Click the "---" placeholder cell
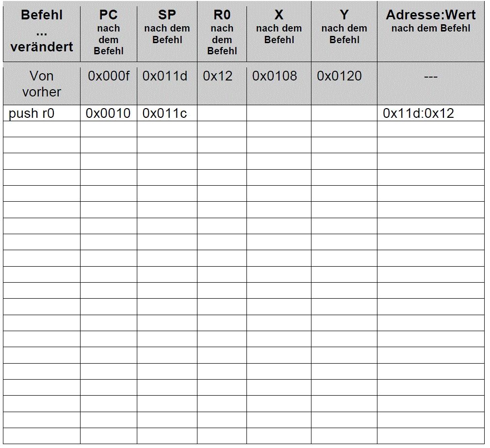The height and width of the screenshot is (448, 490). click(x=430, y=77)
